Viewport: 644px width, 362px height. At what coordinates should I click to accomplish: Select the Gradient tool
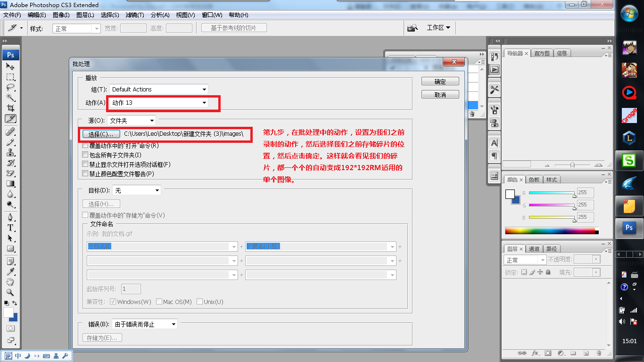tap(10, 183)
